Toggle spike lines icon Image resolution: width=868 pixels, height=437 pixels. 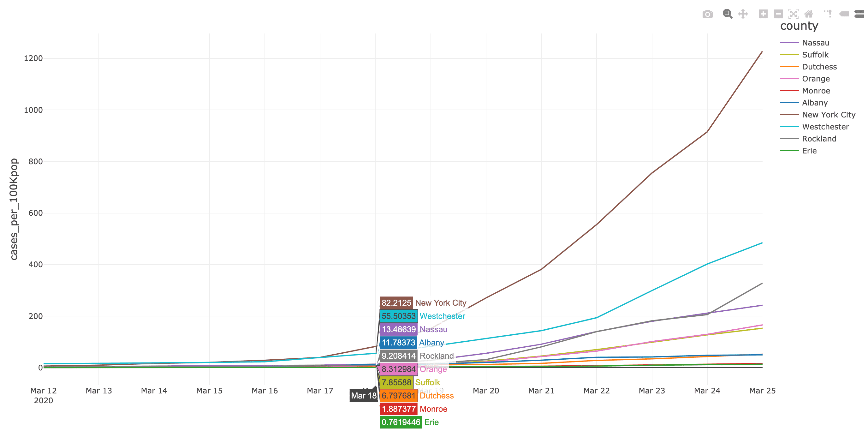point(828,14)
